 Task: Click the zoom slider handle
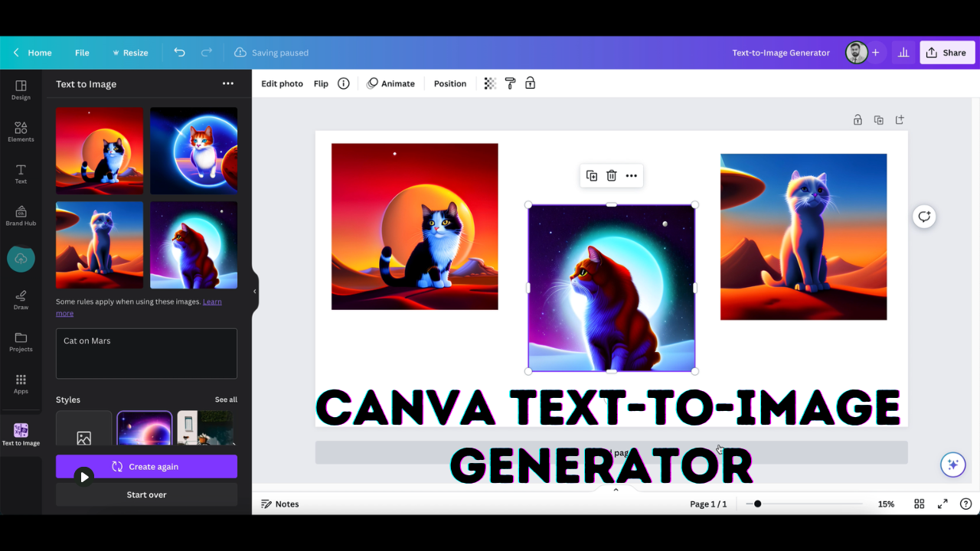[757, 504]
